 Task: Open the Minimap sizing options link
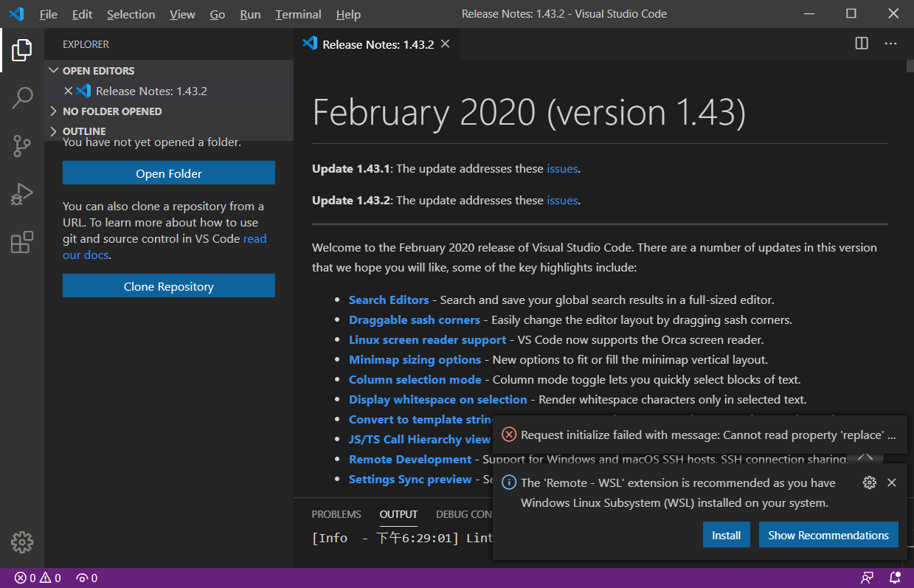pyautogui.click(x=415, y=359)
